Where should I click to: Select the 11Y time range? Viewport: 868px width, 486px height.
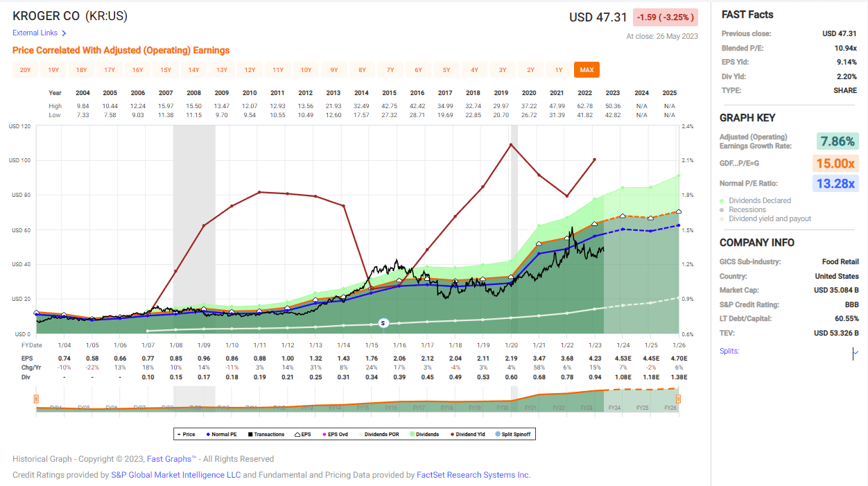pos(278,70)
